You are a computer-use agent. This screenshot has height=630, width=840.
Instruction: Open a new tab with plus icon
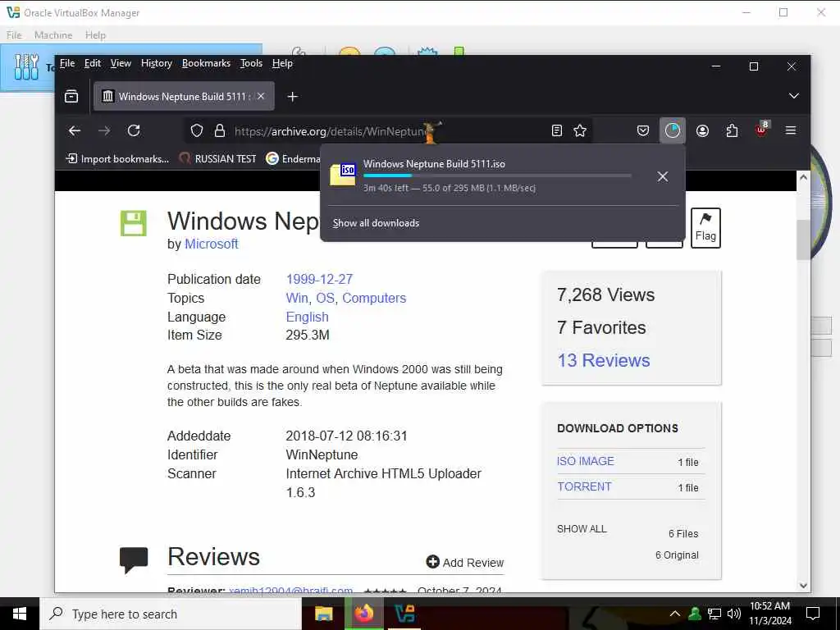[x=293, y=97]
